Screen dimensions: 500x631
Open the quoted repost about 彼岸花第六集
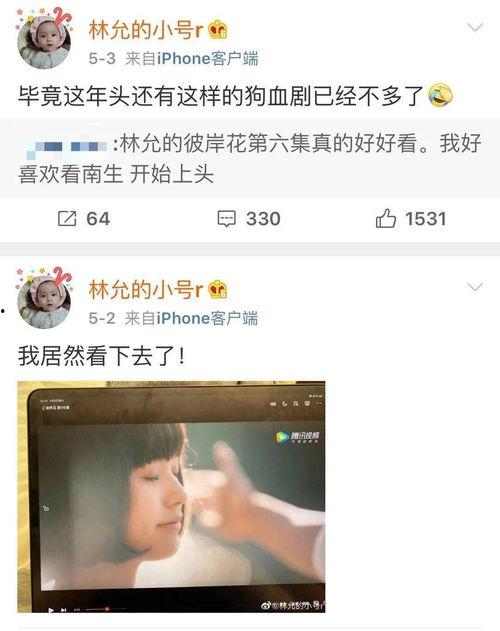click(x=250, y=158)
